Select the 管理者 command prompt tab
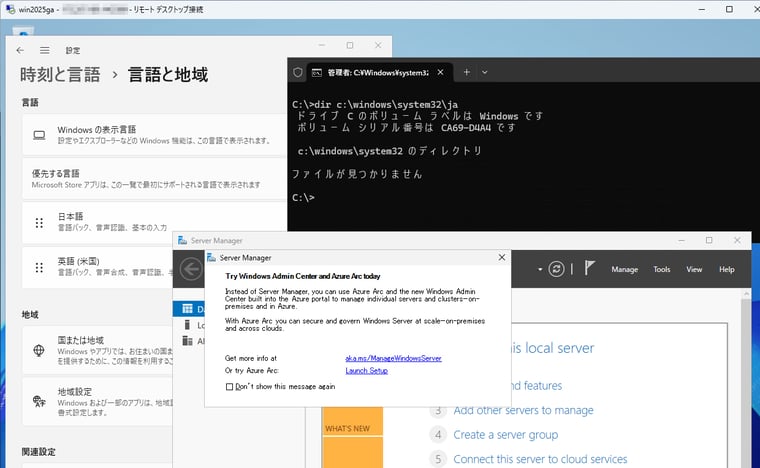The image size is (760, 468). (378, 73)
